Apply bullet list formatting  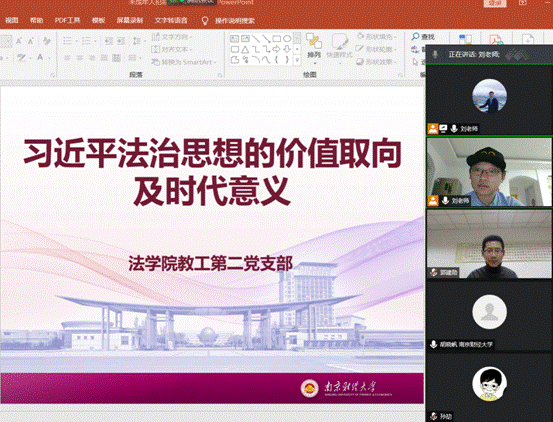coord(67,41)
